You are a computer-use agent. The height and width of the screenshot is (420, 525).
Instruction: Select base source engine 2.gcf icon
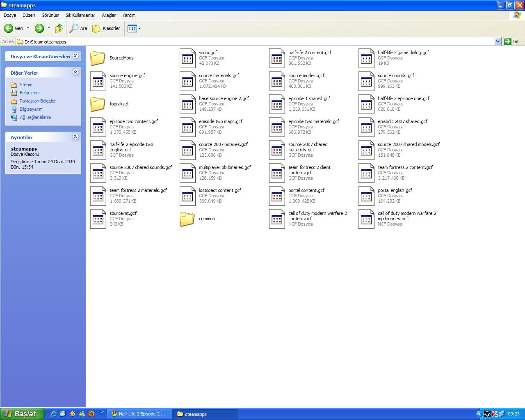tap(187, 104)
